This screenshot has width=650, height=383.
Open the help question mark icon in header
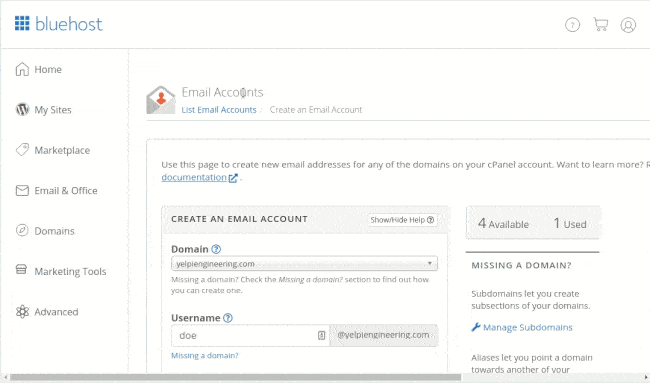(572, 25)
